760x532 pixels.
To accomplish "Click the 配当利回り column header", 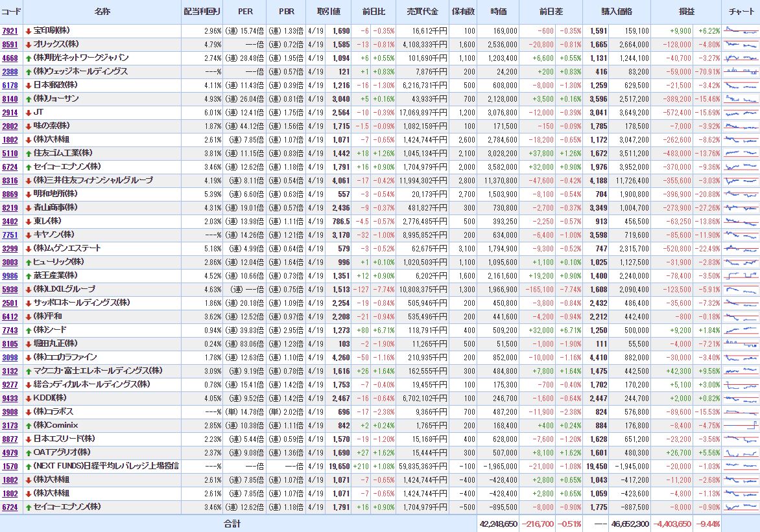I will coord(202,12).
